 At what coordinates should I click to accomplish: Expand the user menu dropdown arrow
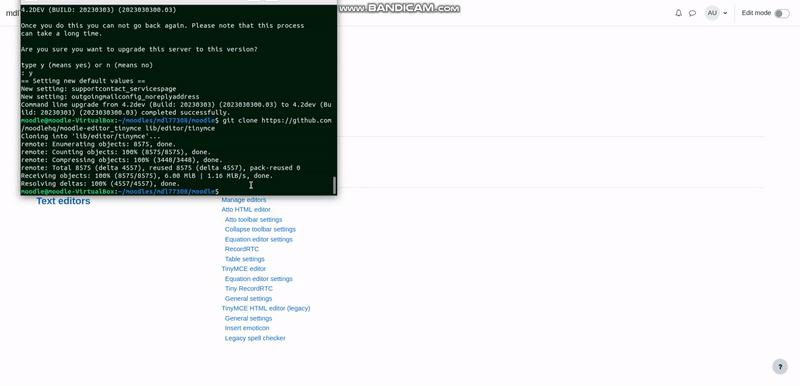pyautogui.click(x=725, y=13)
